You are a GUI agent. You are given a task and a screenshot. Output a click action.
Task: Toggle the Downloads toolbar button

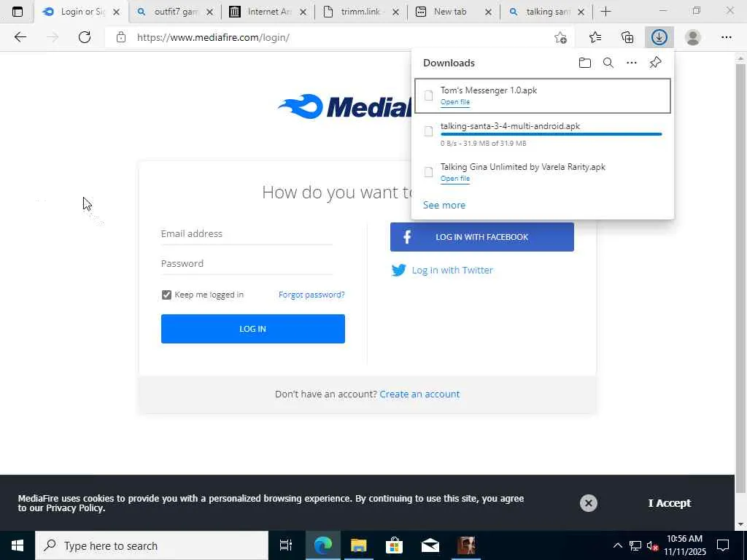pos(659,37)
